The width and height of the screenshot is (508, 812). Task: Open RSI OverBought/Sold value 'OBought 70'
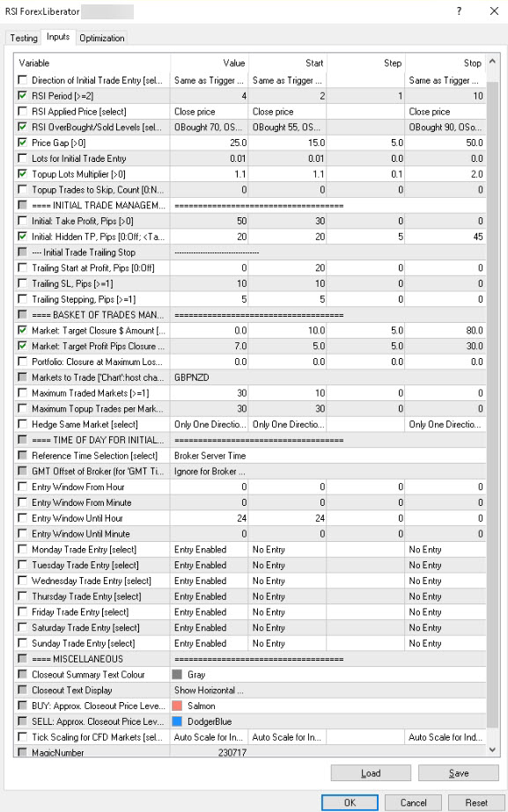[x=210, y=127]
